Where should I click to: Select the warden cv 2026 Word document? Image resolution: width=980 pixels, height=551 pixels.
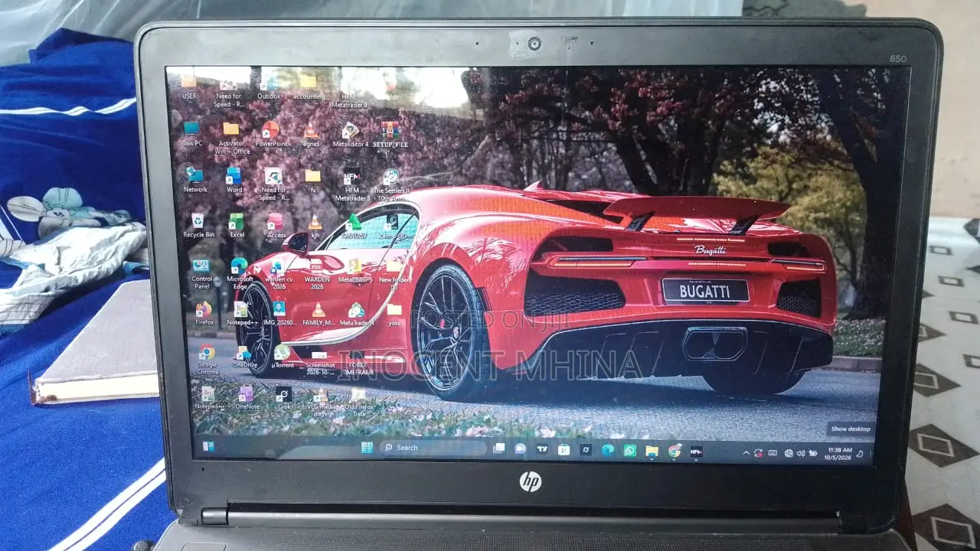[279, 274]
